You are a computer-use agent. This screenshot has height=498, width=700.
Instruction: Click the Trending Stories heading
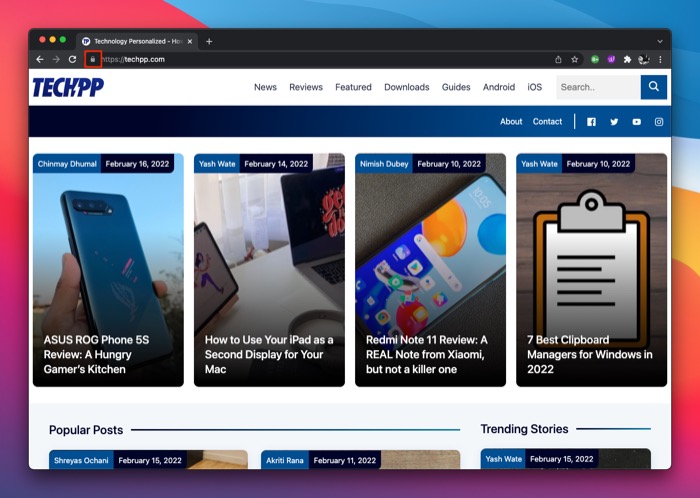click(x=524, y=429)
